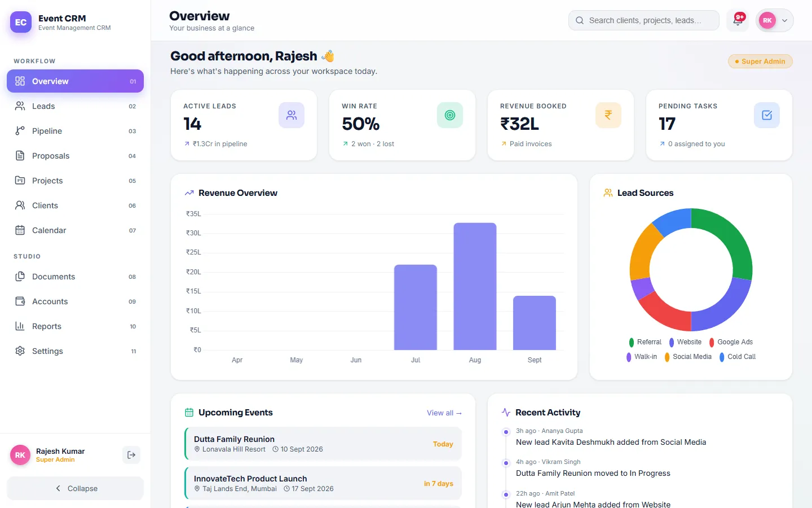This screenshot has width=812, height=508.
Task: Click the Revenue Booked rupee icon
Action: 608,115
